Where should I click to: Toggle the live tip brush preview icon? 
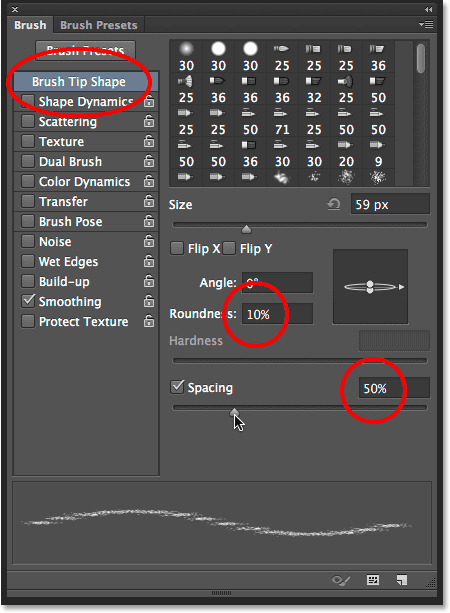tap(340, 580)
